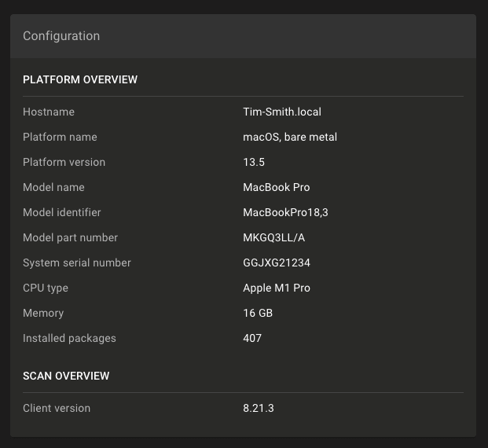Click the CPU type label
The image size is (488, 448).
[46, 288]
